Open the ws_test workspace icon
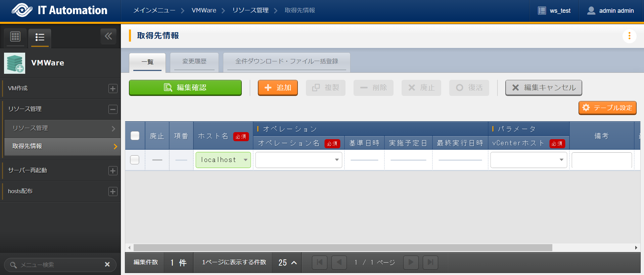The height and width of the screenshot is (275, 644). [542, 11]
